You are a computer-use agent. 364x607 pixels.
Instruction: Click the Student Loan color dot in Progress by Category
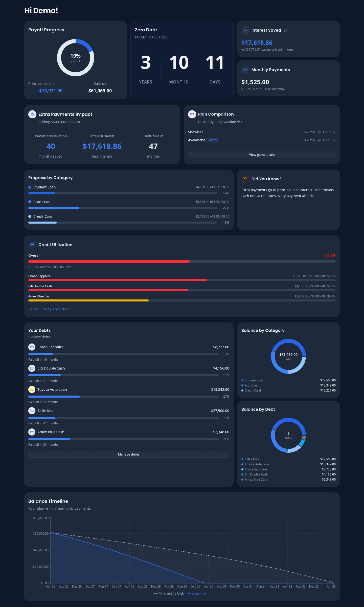(30, 187)
